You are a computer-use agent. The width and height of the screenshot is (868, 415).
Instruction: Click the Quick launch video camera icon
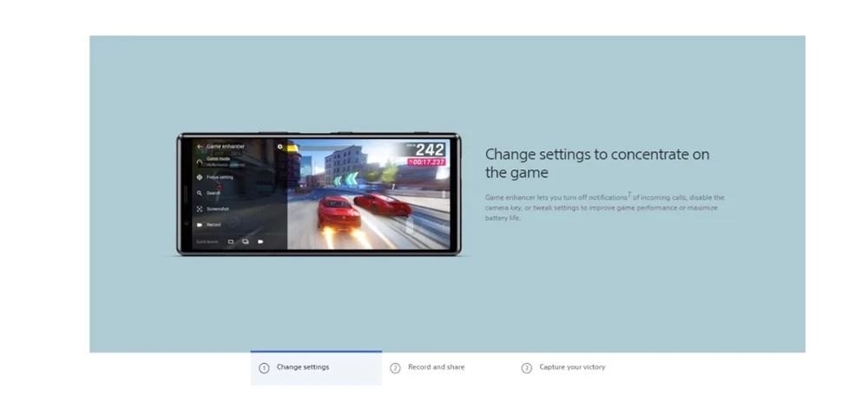(260, 242)
